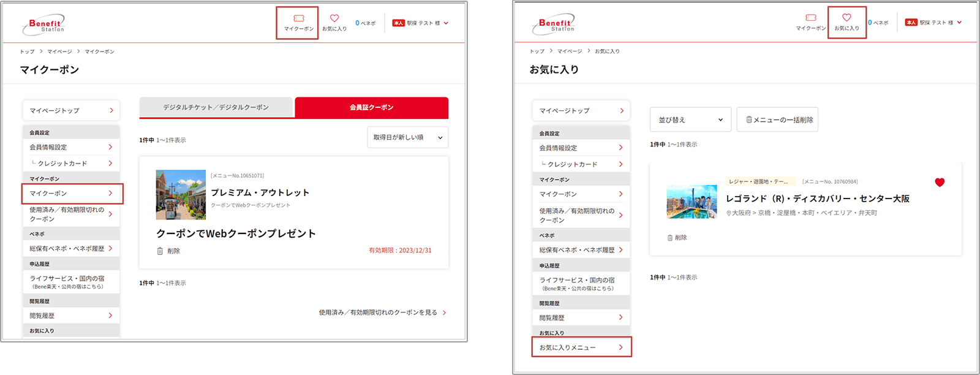This screenshot has height=375, width=980.
Task: Open マイクーポン in right window sidebar
Action: pos(581,194)
